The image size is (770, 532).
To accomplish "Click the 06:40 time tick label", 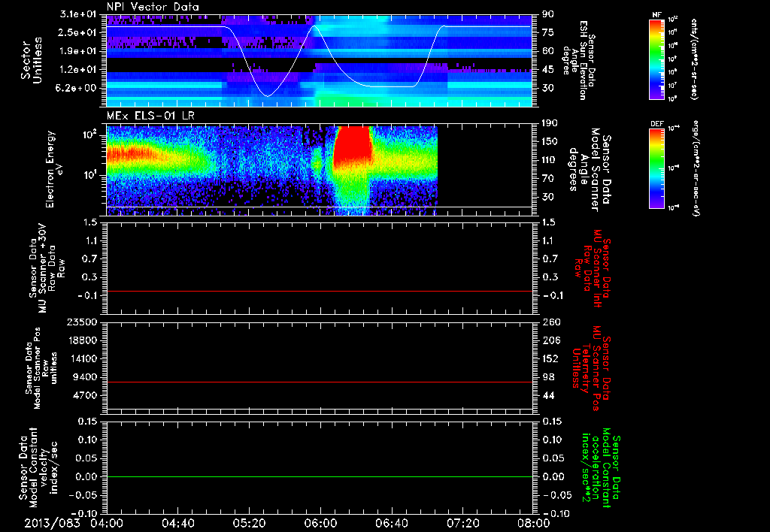I will point(391,523).
